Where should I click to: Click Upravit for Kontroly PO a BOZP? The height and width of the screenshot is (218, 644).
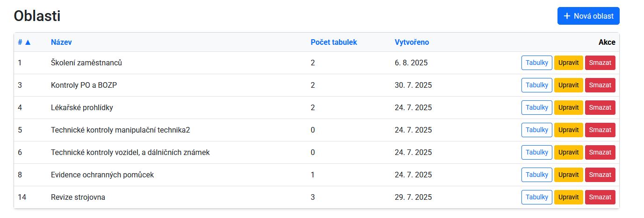point(568,85)
